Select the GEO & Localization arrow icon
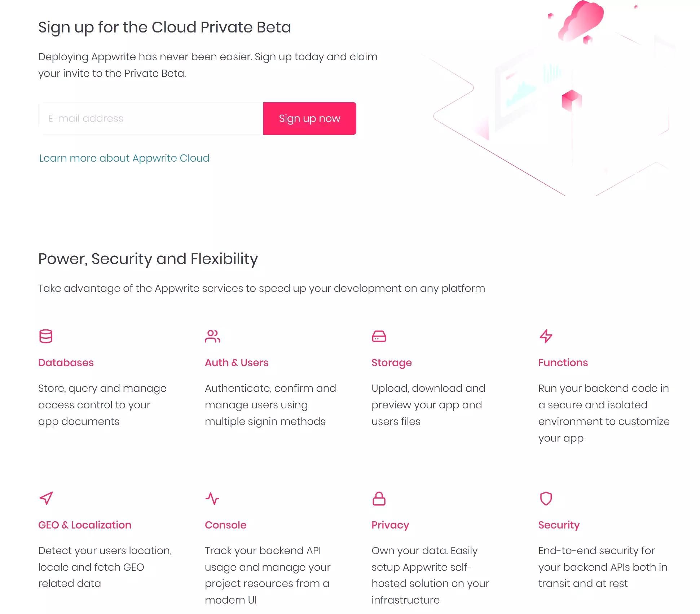700x614 pixels. [46, 499]
